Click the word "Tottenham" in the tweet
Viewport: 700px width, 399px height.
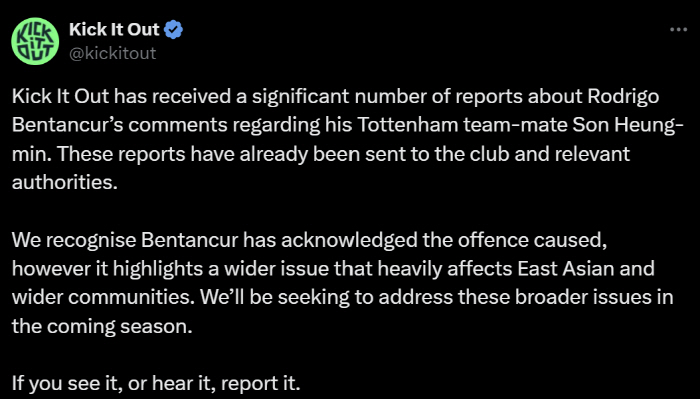408,125
